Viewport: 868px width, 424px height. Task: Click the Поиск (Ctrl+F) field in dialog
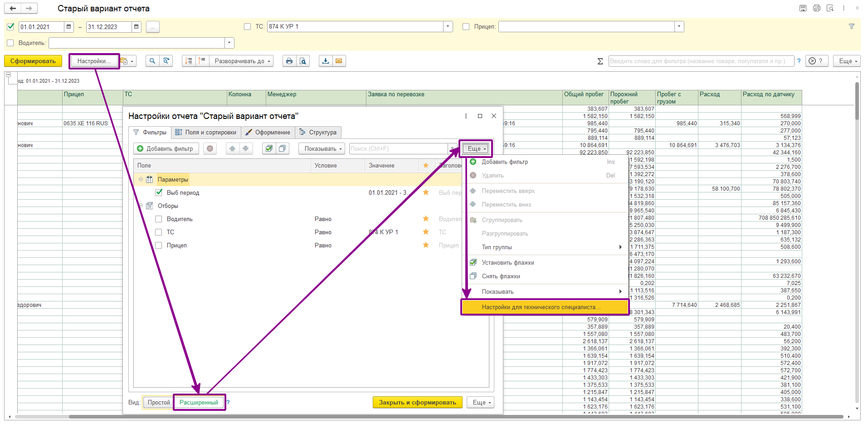(x=398, y=148)
